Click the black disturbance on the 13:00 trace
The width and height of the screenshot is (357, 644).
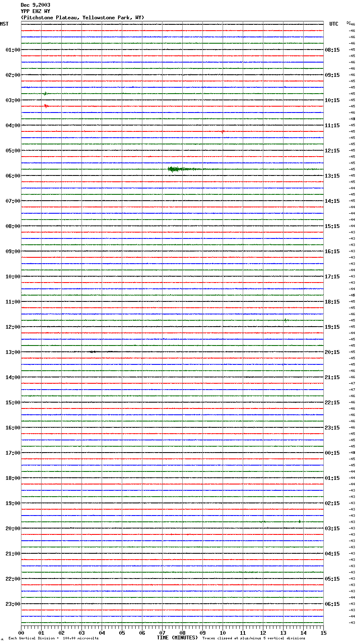pos(93,352)
